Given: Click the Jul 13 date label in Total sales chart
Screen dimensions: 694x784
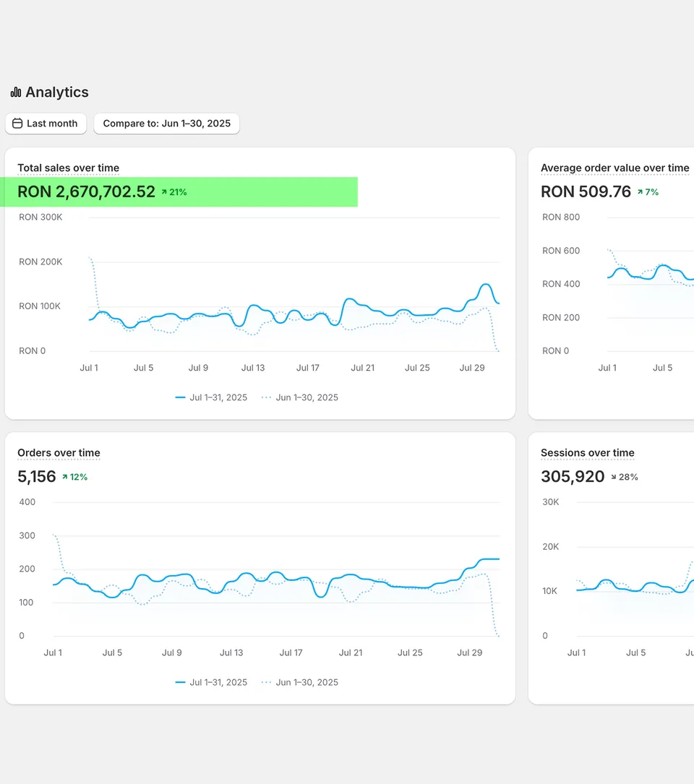Looking at the screenshot, I should (253, 368).
